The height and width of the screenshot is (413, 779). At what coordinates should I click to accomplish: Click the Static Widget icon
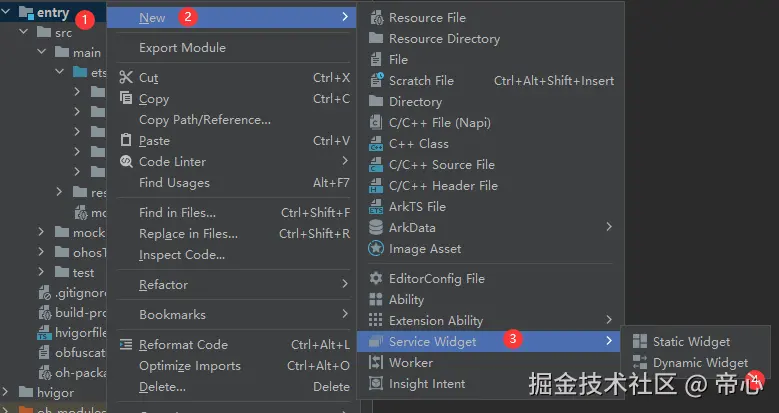coord(640,341)
